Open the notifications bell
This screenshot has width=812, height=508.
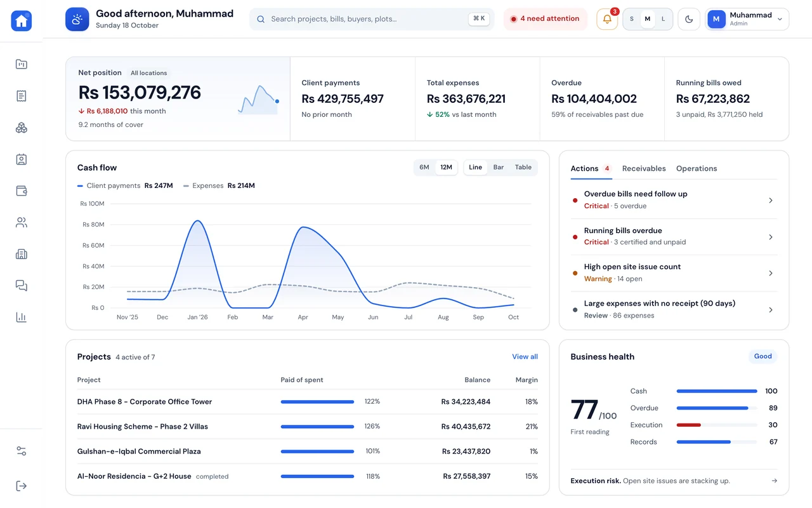[x=607, y=19]
